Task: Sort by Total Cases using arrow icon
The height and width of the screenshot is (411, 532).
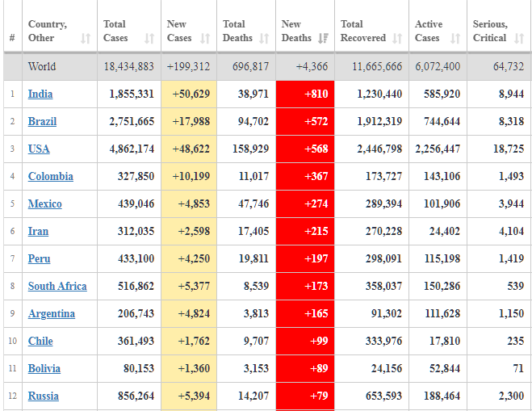Action: pyautogui.click(x=149, y=38)
